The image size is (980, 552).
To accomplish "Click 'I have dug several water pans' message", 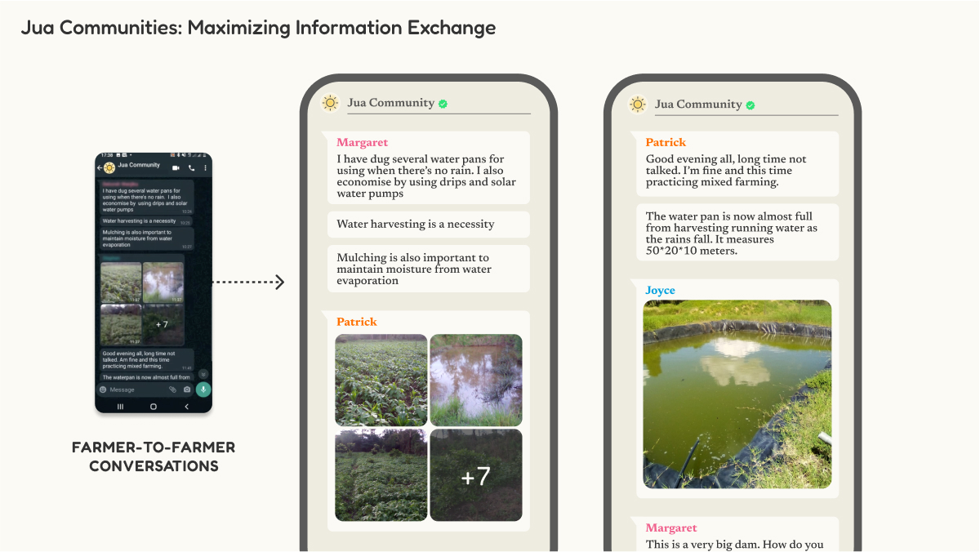I will (x=429, y=167).
